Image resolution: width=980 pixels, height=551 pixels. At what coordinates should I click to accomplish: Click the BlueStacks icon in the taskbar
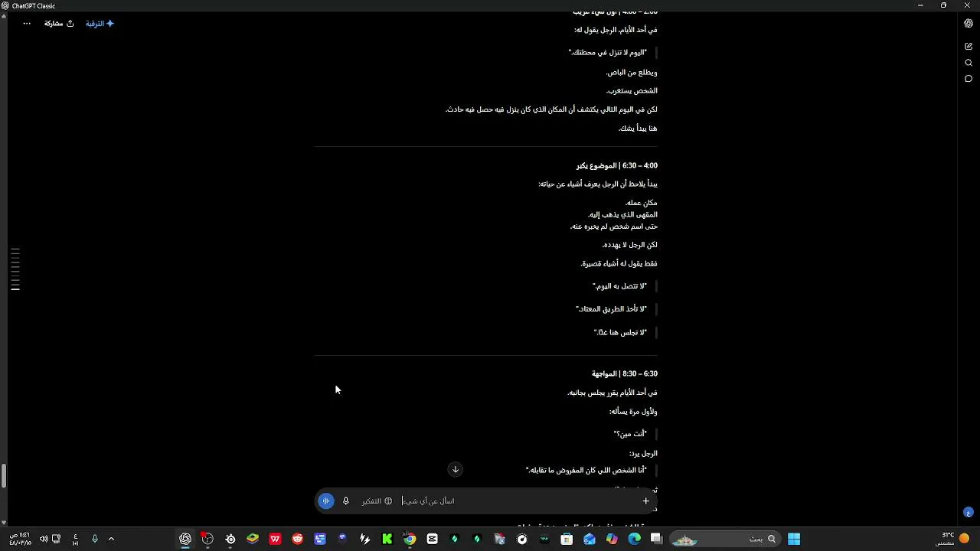pos(253,540)
